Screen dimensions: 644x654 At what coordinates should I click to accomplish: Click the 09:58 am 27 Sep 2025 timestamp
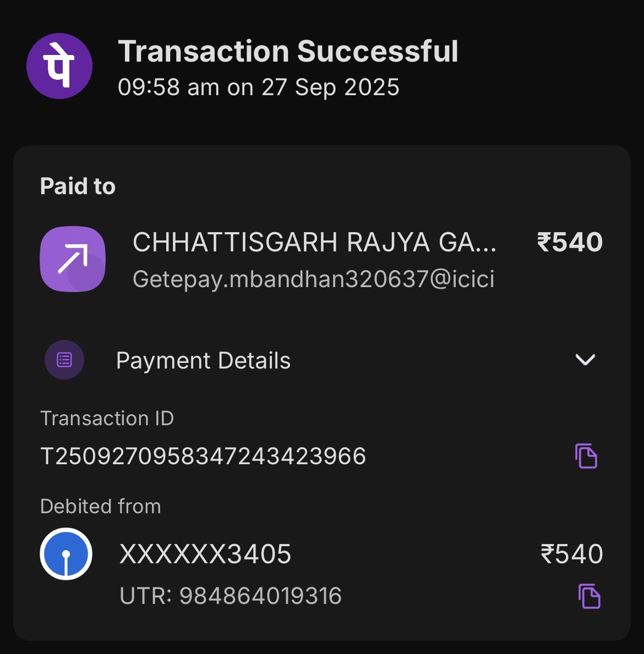(259, 87)
